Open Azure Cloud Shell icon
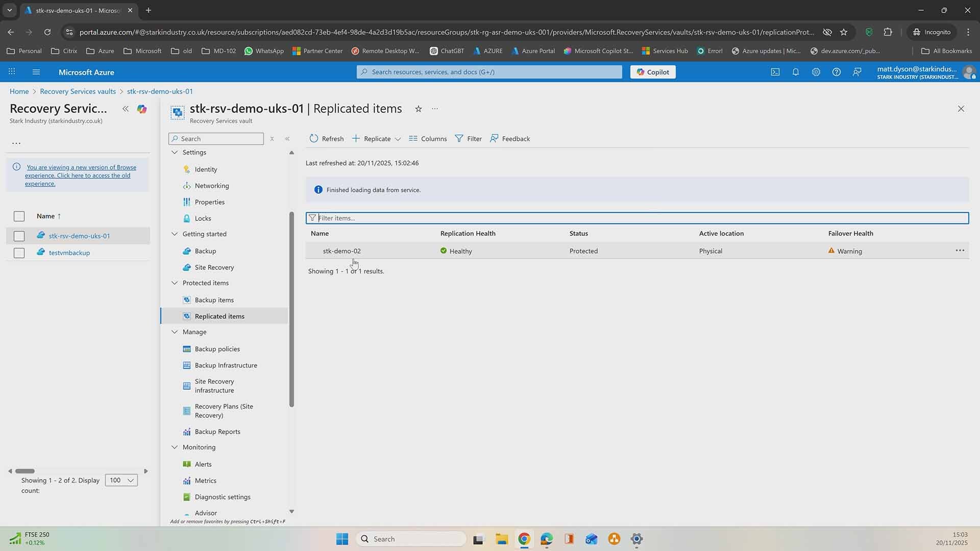The width and height of the screenshot is (980, 551). pyautogui.click(x=775, y=72)
